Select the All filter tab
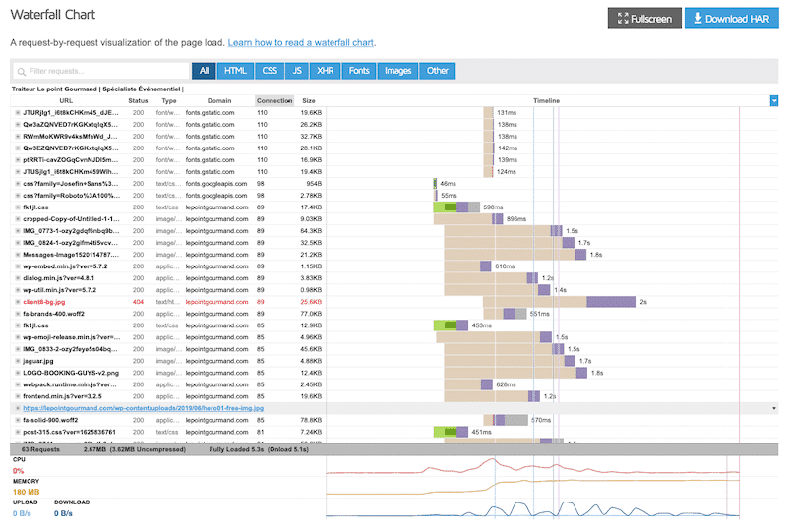 pyautogui.click(x=205, y=71)
